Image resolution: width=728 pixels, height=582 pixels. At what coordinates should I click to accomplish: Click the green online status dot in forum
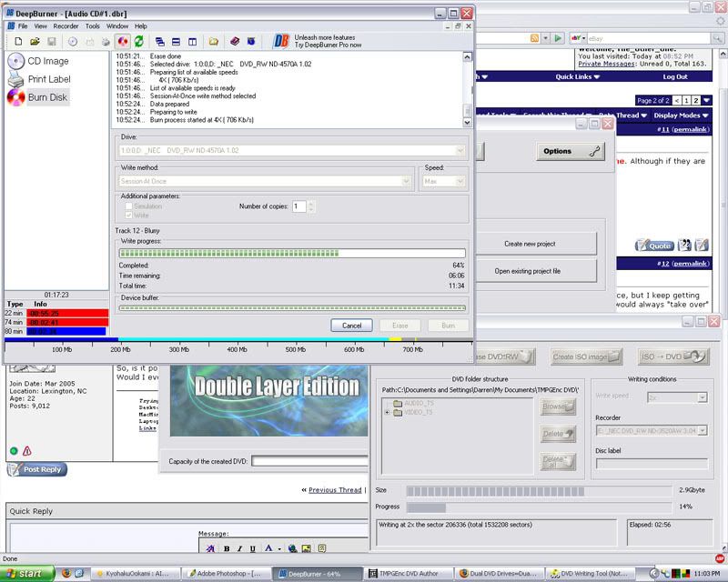(14, 451)
